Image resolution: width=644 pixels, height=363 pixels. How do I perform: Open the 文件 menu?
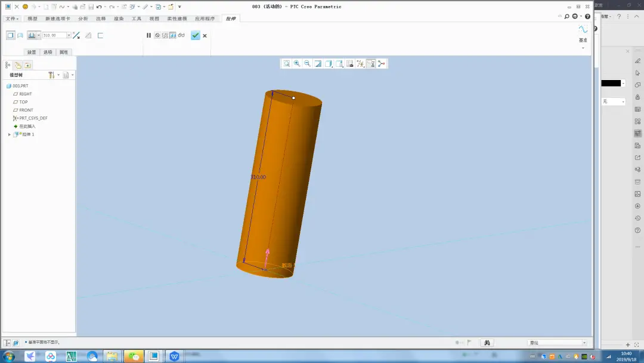(12, 19)
